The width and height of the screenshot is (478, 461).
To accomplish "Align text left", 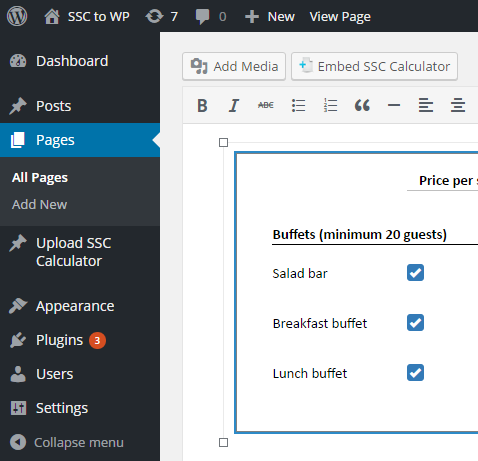I will point(426,106).
